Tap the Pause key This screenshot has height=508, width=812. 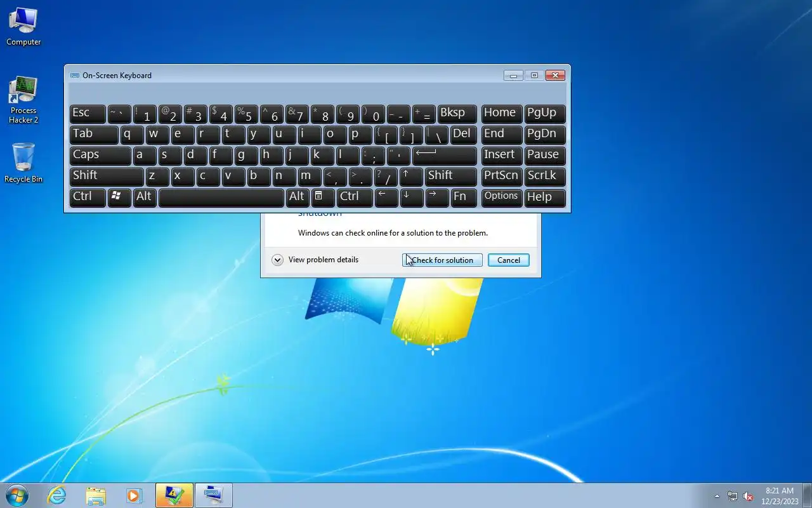tap(545, 156)
